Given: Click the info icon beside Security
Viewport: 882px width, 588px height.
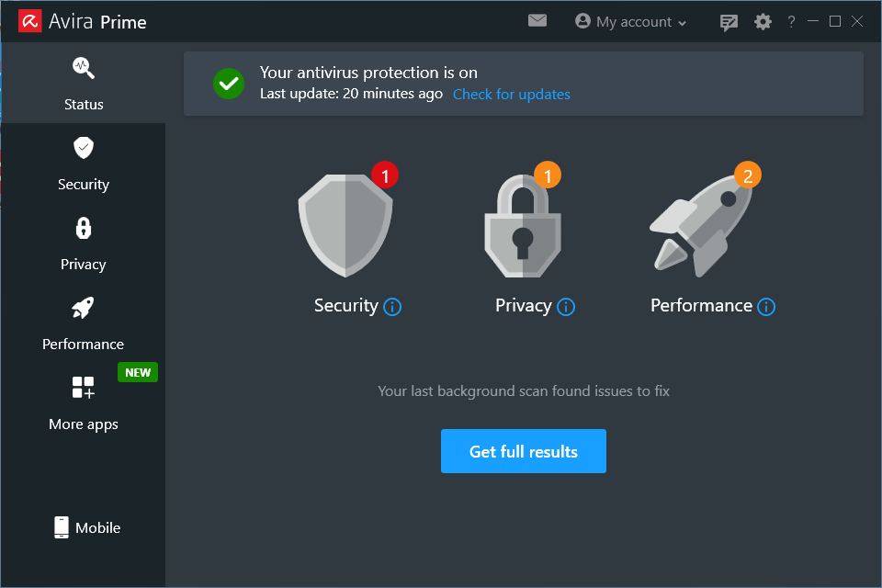Looking at the screenshot, I should click(x=392, y=307).
